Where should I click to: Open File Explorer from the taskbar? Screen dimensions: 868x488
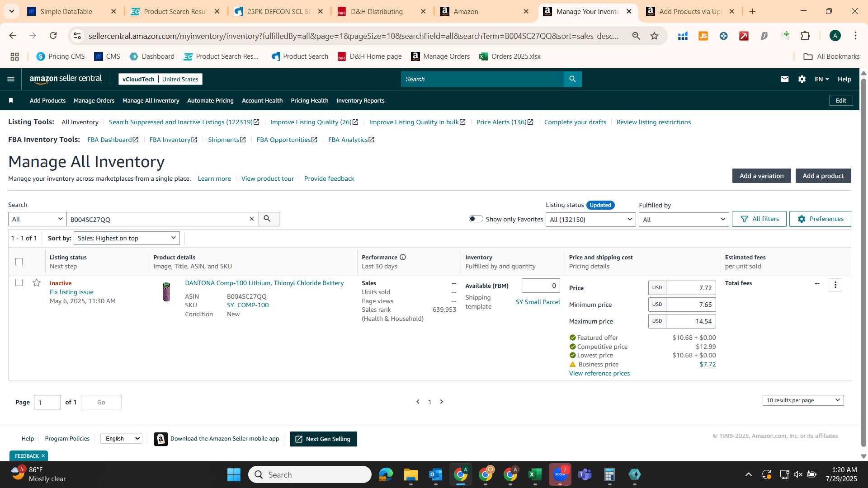[x=410, y=474]
